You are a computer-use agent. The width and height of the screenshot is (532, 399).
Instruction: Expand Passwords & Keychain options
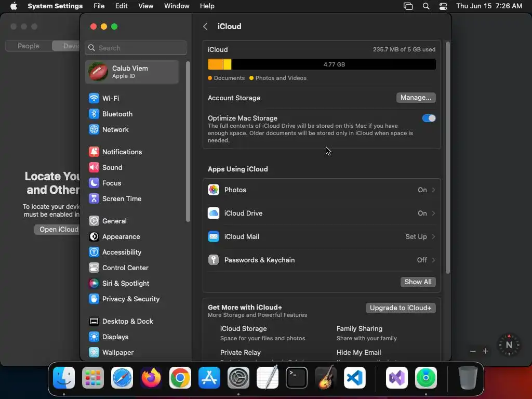coord(322,260)
